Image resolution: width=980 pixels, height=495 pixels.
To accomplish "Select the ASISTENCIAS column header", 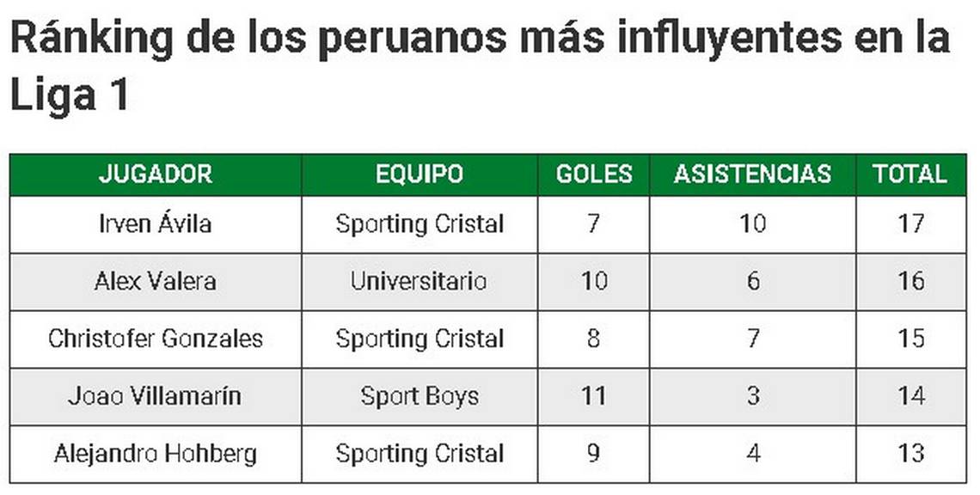I will 752,174.
